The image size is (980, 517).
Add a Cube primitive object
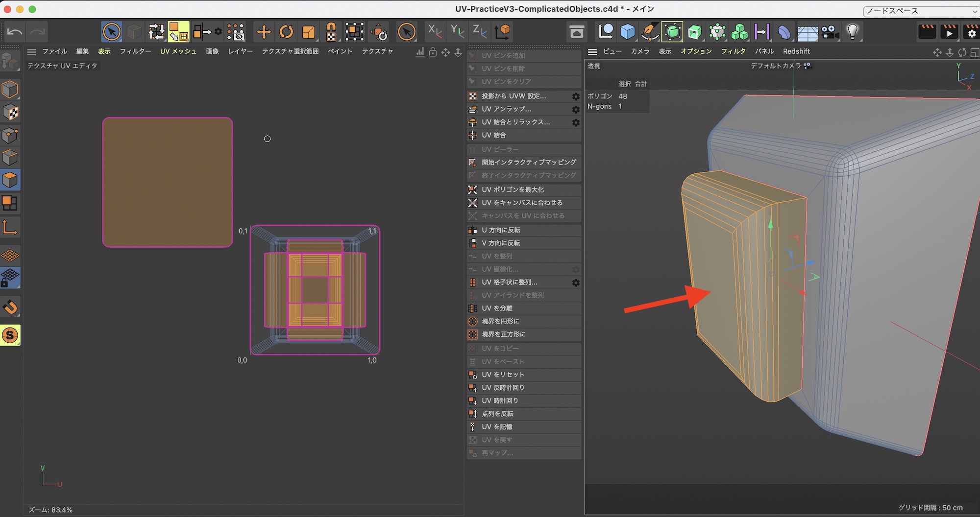pos(627,32)
